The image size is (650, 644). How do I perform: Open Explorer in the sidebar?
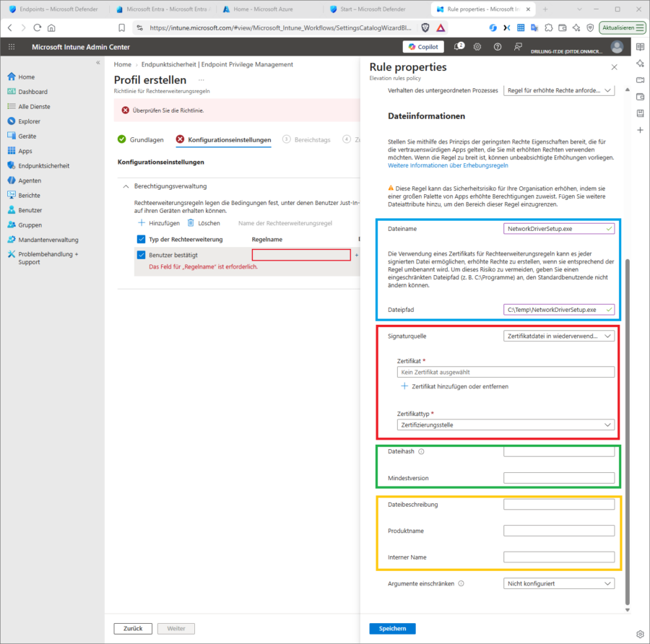(24, 121)
